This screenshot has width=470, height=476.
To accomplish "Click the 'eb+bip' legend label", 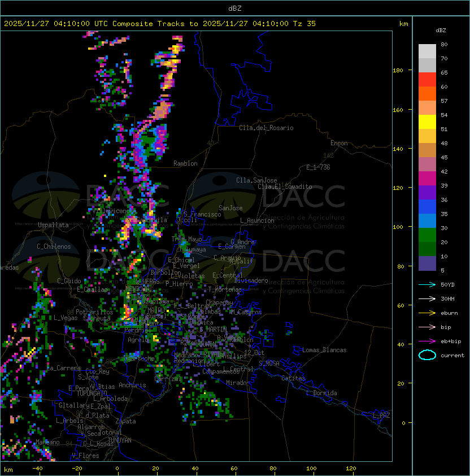I will pos(451,341).
